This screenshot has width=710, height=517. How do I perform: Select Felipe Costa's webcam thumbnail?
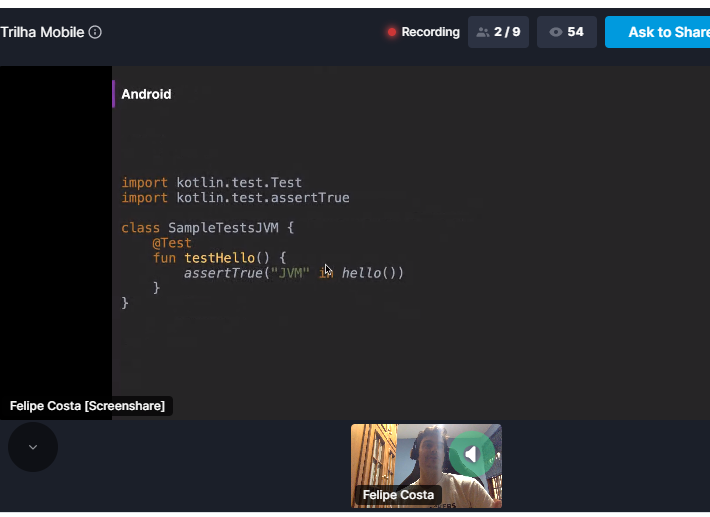click(426, 466)
